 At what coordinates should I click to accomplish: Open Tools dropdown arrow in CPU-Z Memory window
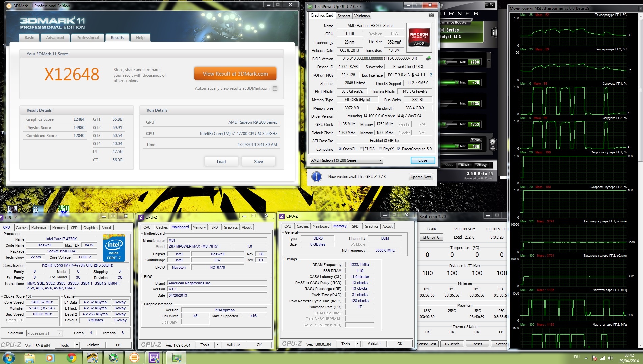358,344
